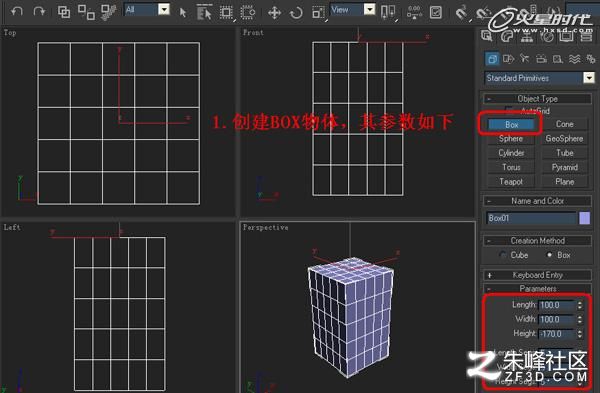This screenshot has height=393, width=600.
Task: Activate the Select and Move tool
Action: [274, 12]
